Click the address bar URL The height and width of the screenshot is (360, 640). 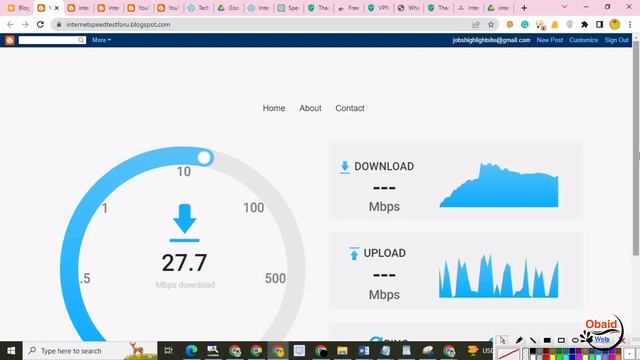pyautogui.click(x=118, y=24)
